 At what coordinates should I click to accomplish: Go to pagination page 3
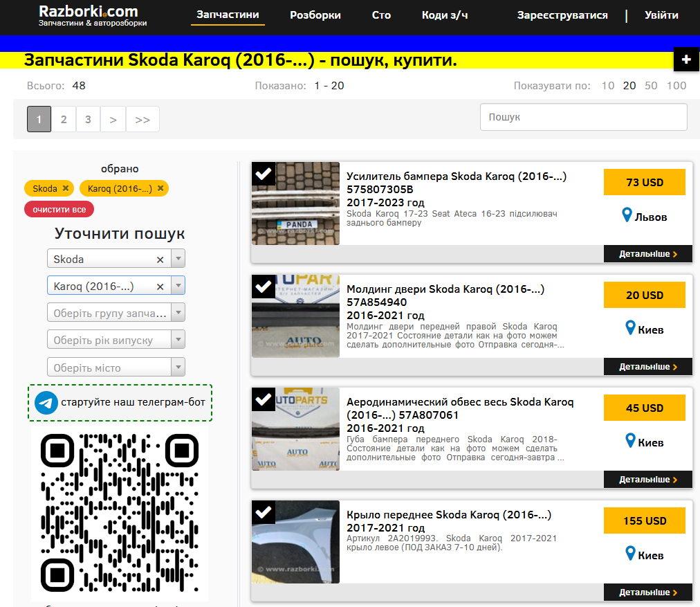pyautogui.click(x=88, y=119)
